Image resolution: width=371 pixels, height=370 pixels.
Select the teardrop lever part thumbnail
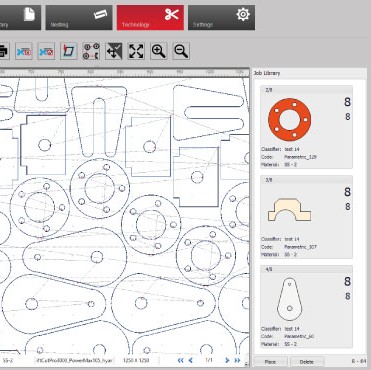pos(289,299)
